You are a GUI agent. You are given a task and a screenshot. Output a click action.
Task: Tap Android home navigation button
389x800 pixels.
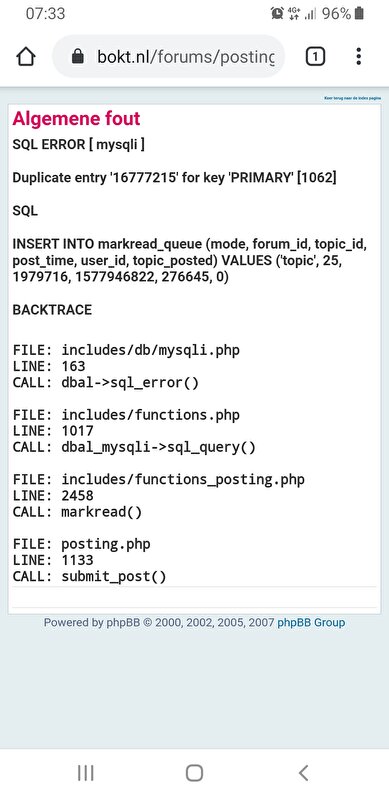(x=194, y=773)
